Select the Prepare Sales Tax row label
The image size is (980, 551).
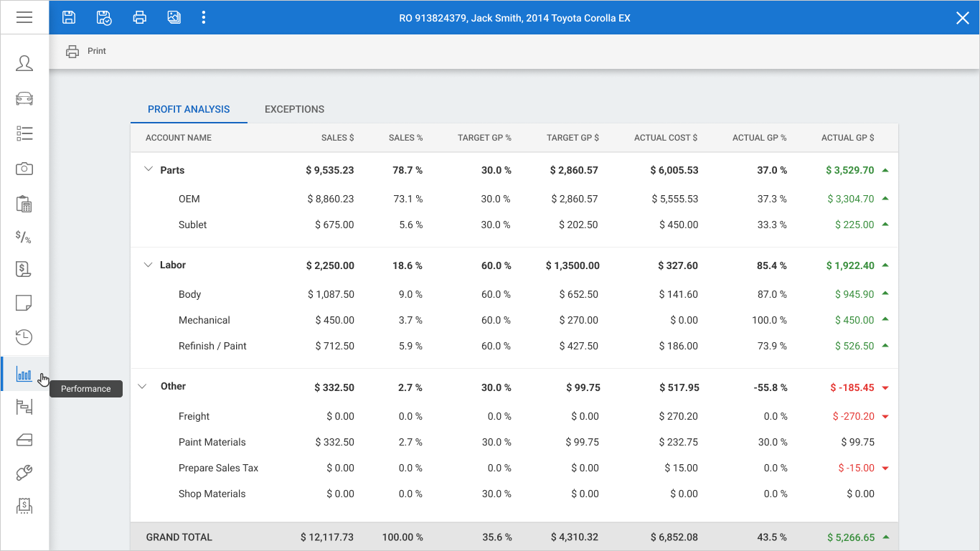click(x=219, y=468)
